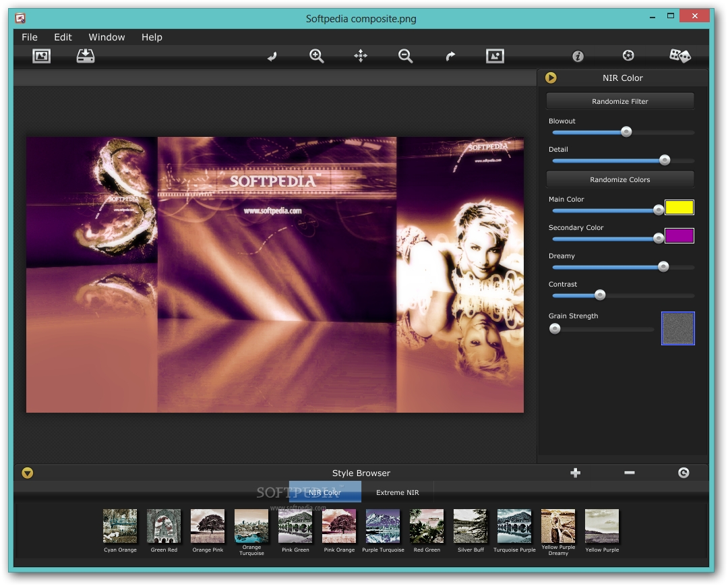This screenshot has width=728, height=586.
Task: Apply the Yellow Purple Dreamy style preset
Action: pos(558,526)
